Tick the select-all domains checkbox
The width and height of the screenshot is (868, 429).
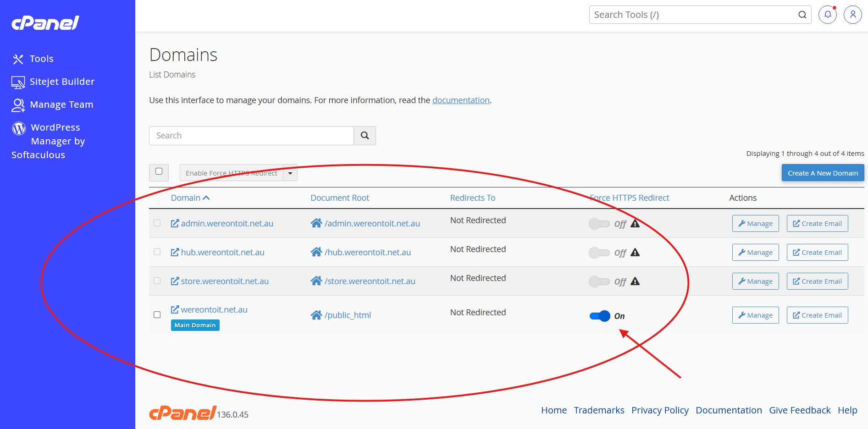coord(159,171)
